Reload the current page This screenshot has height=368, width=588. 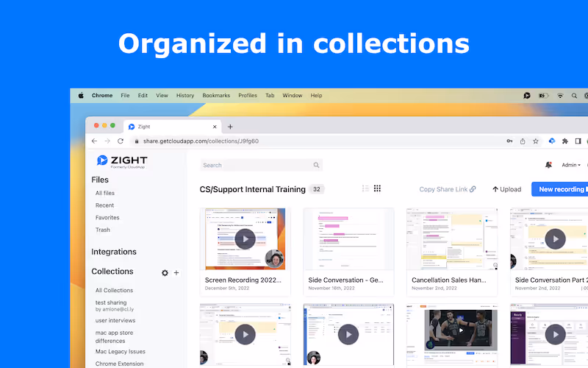tap(121, 141)
